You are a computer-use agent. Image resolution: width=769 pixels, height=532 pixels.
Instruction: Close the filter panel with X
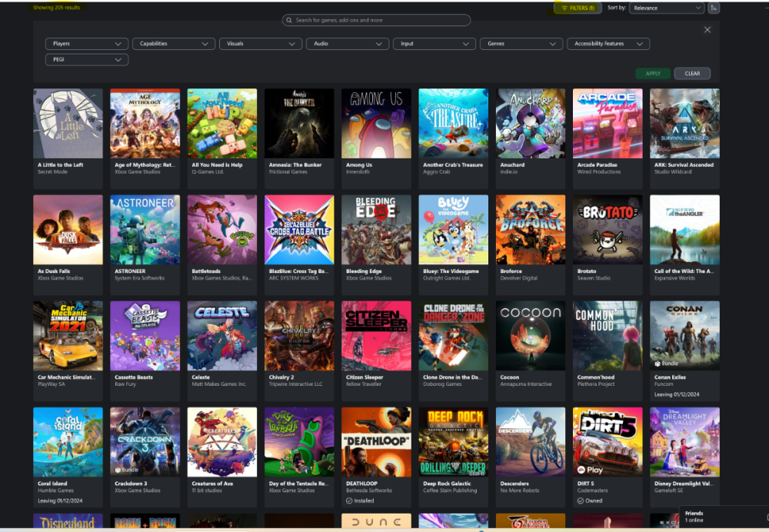[x=707, y=30]
